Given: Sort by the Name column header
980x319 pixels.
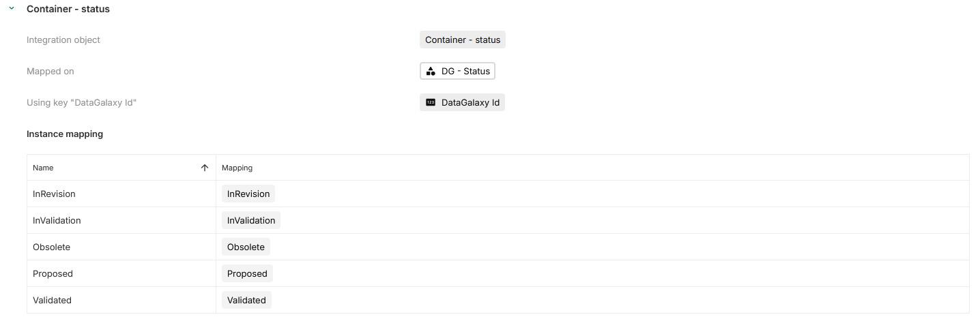Looking at the screenshot, I should (43, 168).
